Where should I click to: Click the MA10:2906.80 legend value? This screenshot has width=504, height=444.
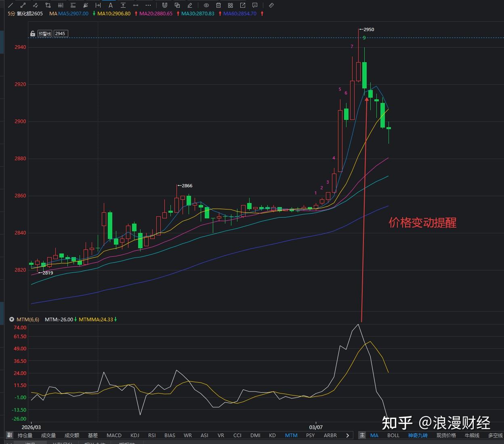(114, 13)
